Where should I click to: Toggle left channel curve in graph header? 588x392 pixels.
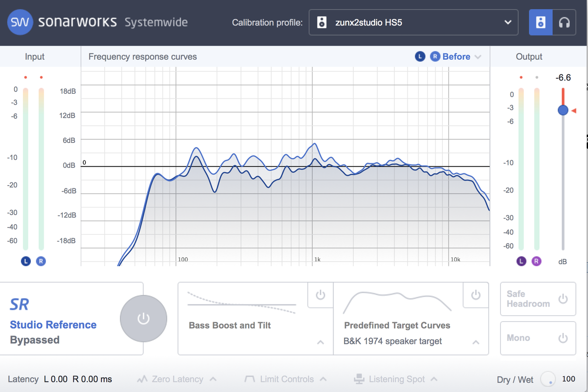click(420, 57)
